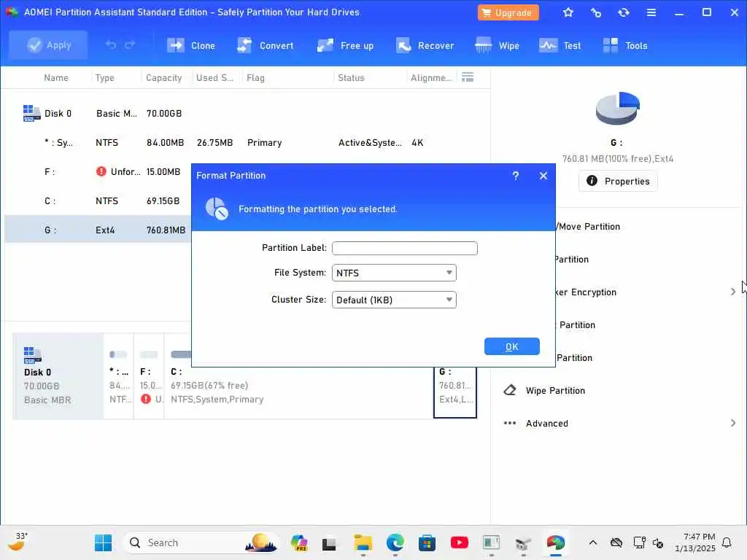The image size is (747, 560).
Task: Open the Convert tool
Action: 266,46
